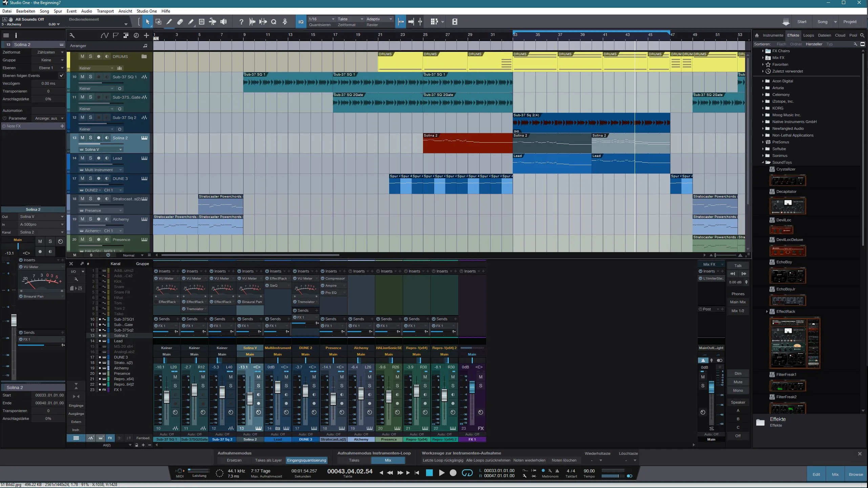Click the Decapitator plugin thumbnail
Screen dimensions: 868x488
[788, 205]
